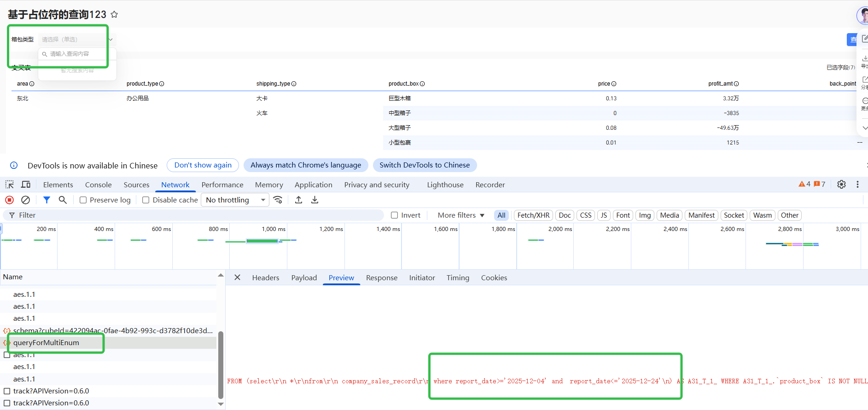Enable Disable cache checkbox

pos(146,200)
